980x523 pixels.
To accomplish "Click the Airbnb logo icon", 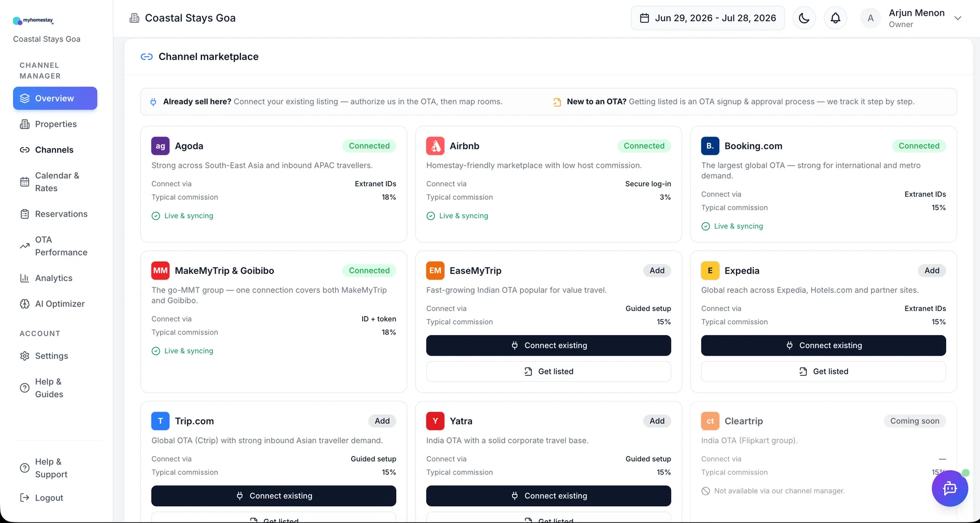I will click(x=436, y=146).
